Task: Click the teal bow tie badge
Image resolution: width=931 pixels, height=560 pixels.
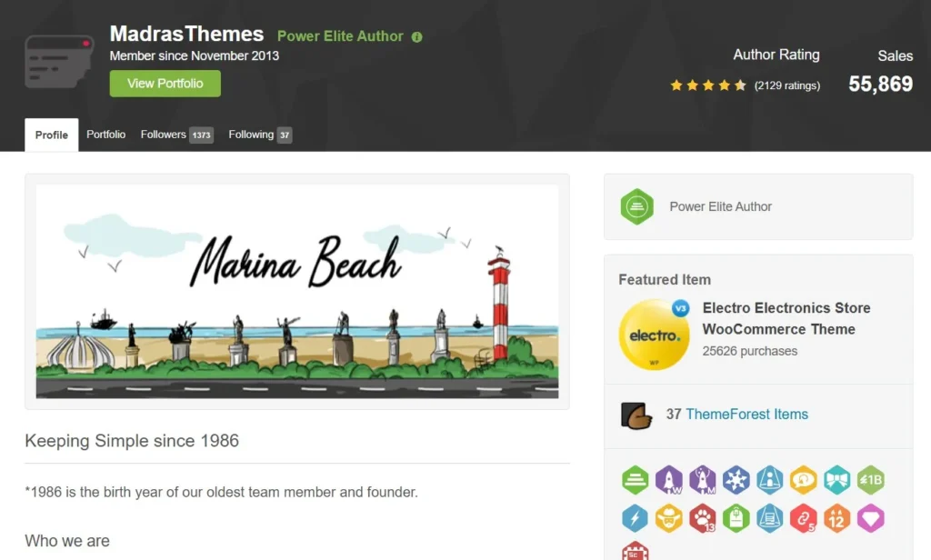Action: [x=836, y=479]
